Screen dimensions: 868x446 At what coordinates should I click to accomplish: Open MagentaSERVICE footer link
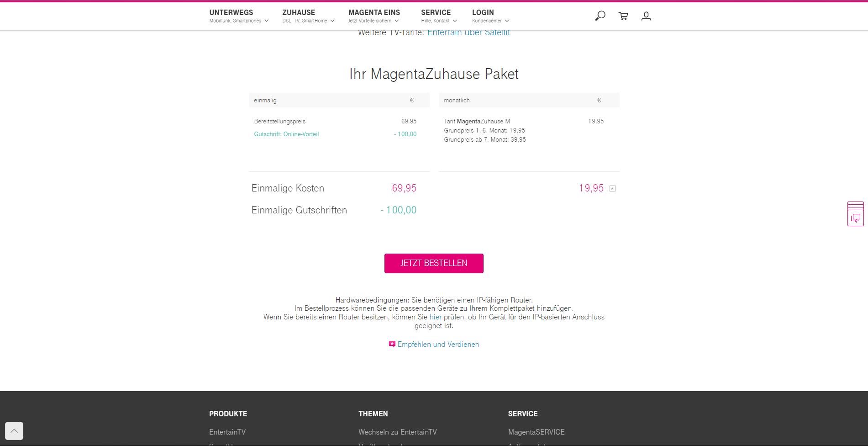tap(536, 432)
